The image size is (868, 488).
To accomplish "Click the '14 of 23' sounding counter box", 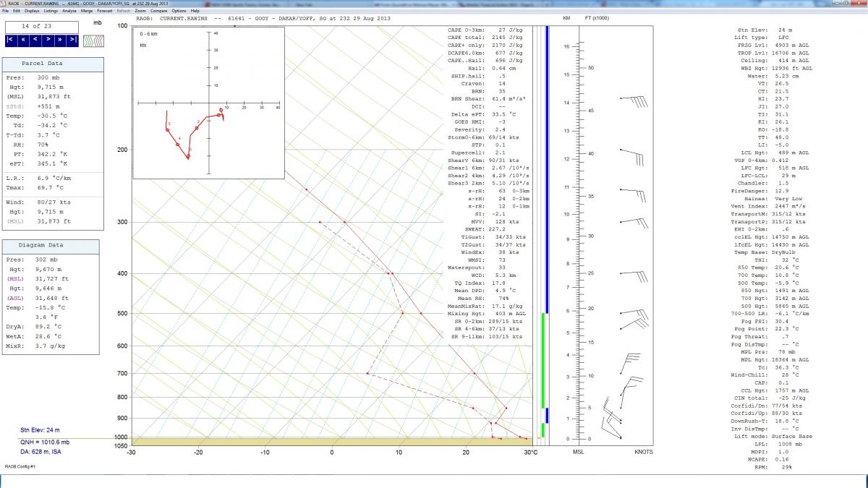I will [42, 26].
